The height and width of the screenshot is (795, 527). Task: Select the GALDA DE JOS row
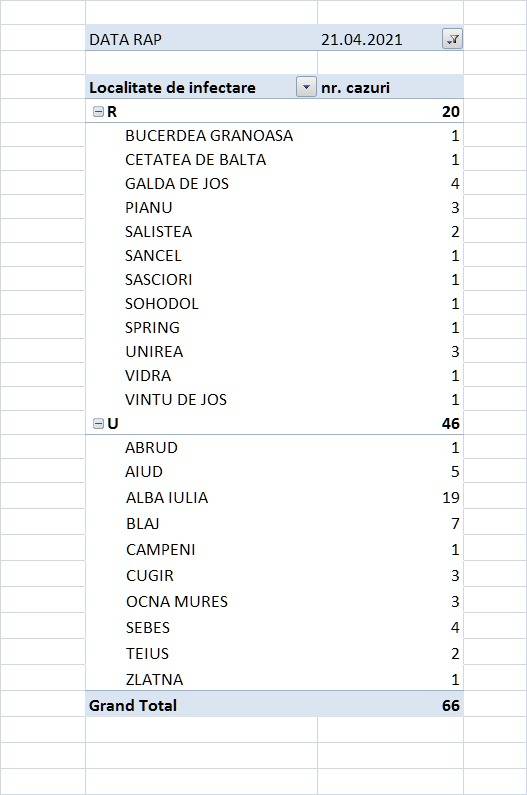pyautogui.click(x=274, y=184)
